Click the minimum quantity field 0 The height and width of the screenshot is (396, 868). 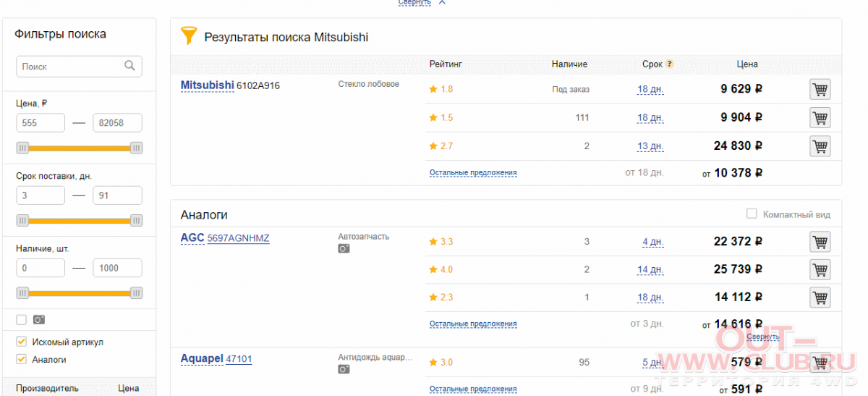41,268
